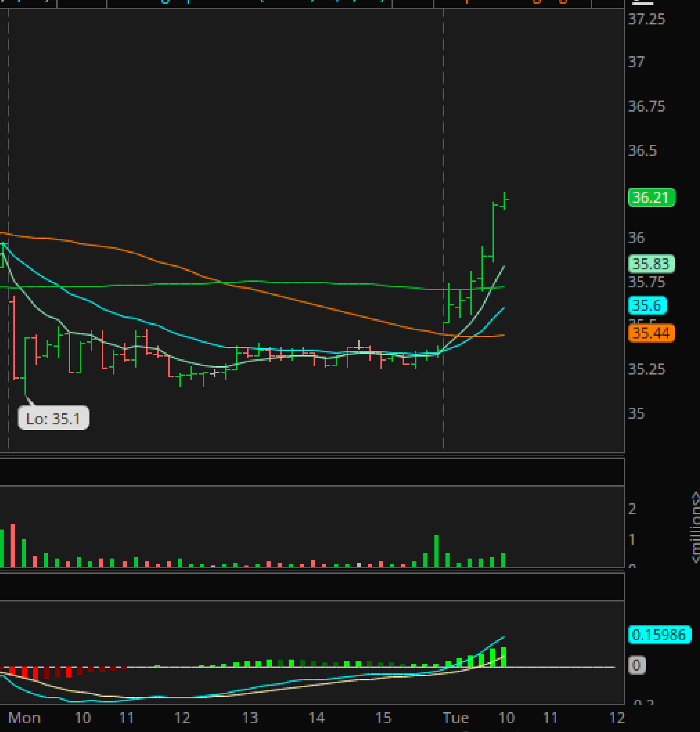Click the 36.5 price axis label
The image size is (700, 732).
[x=643, y=151]
